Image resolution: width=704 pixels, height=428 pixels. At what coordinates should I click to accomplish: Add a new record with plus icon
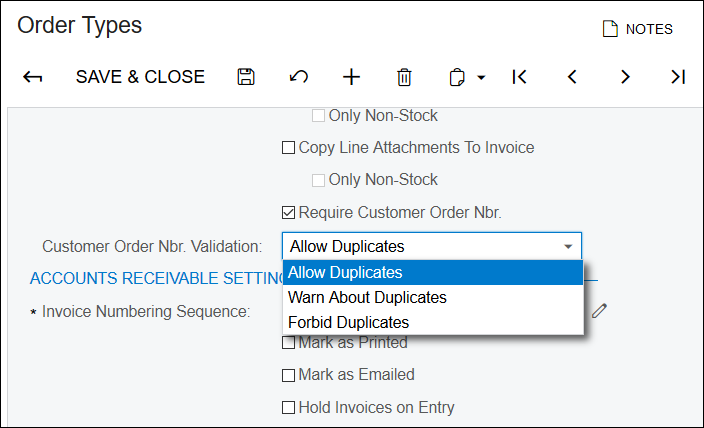pyautogui.click(x=351, y=77)
